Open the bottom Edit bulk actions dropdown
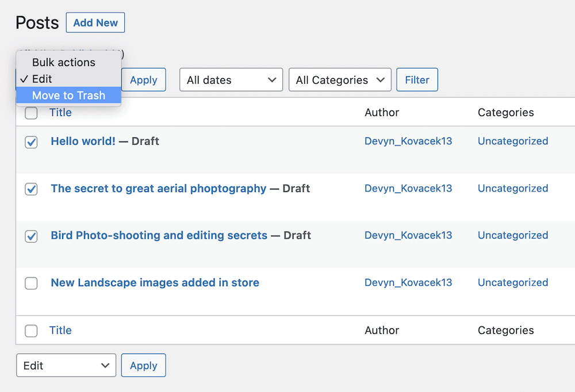The width and height of the screenshot is (575, 392). coord(66,366)
